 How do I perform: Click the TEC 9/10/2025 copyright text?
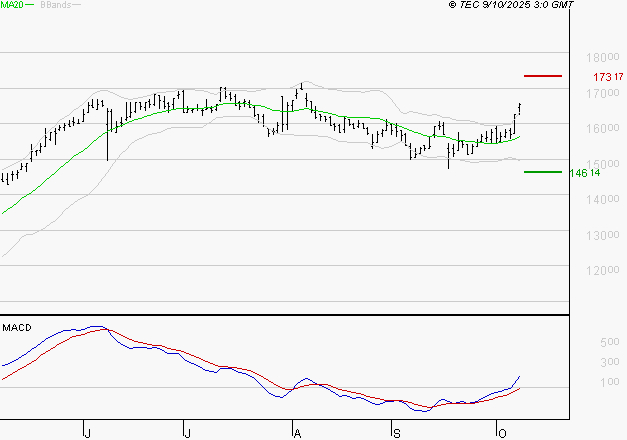[511, 5]
